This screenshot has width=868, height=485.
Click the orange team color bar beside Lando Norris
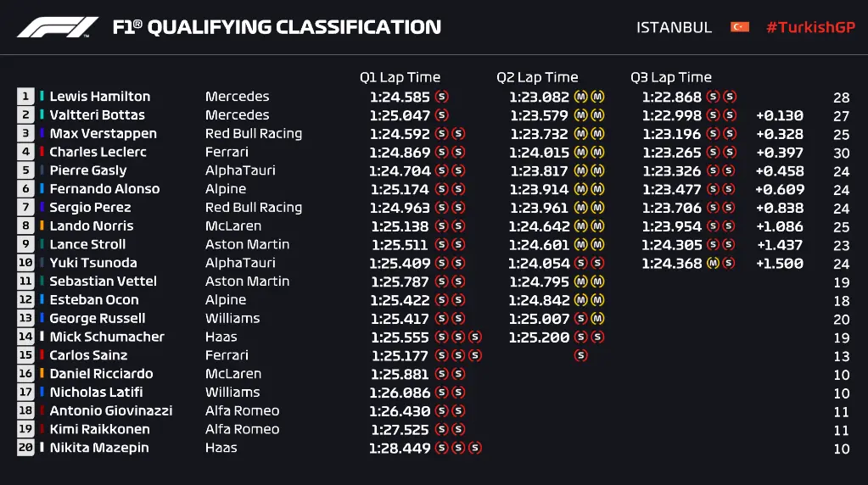(x=42, y=226)
